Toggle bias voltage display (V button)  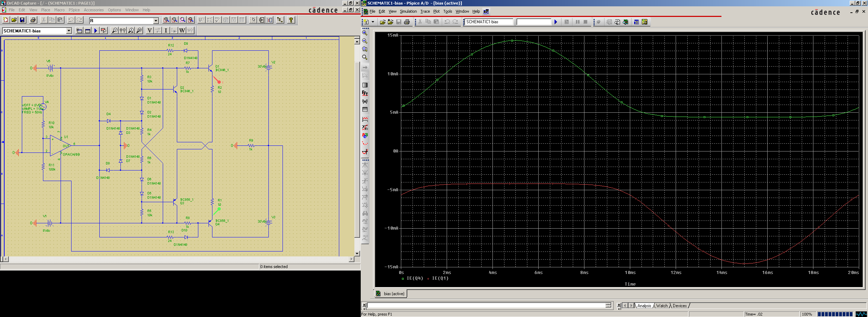pyautogui.click(x=150, y=31)
